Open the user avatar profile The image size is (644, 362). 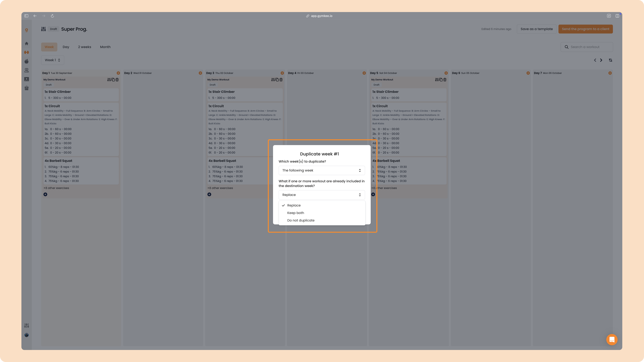coord(27,335)
